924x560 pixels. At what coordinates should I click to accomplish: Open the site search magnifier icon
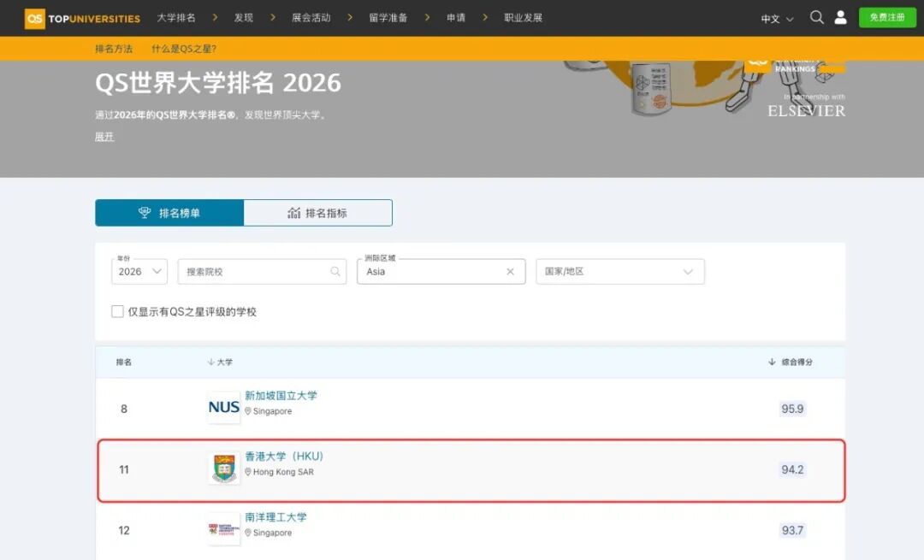(817, 17)
